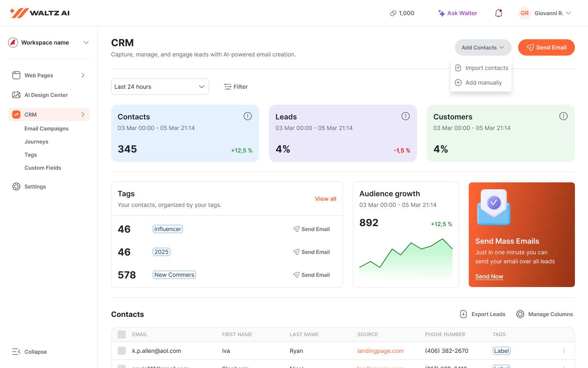Click the View all tags link
Screen dimensions: 588x368
point(325,199)
